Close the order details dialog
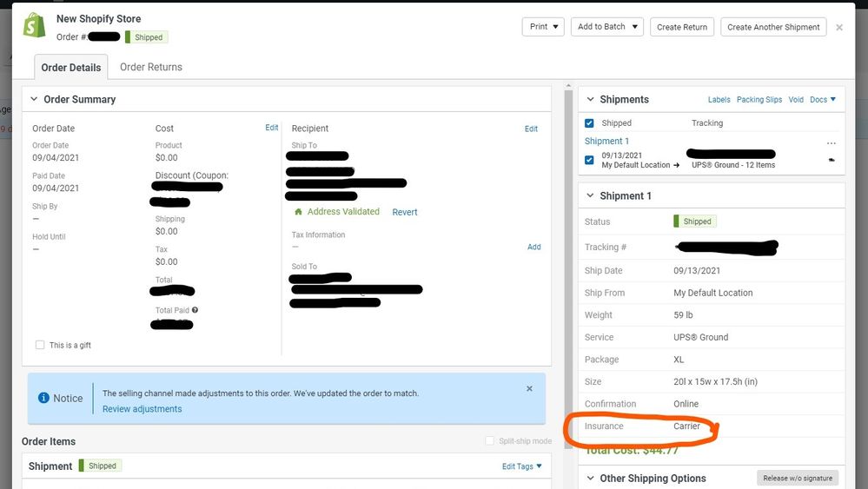 point(838,28)
